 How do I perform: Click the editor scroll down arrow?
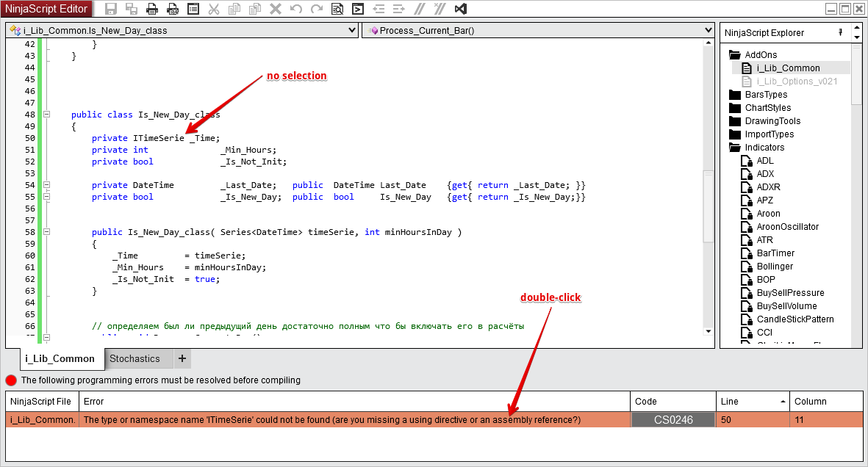point(709,331)
